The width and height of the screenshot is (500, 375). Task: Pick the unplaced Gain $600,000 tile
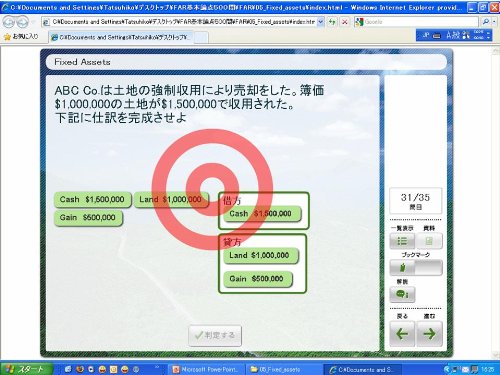(88, 218)
